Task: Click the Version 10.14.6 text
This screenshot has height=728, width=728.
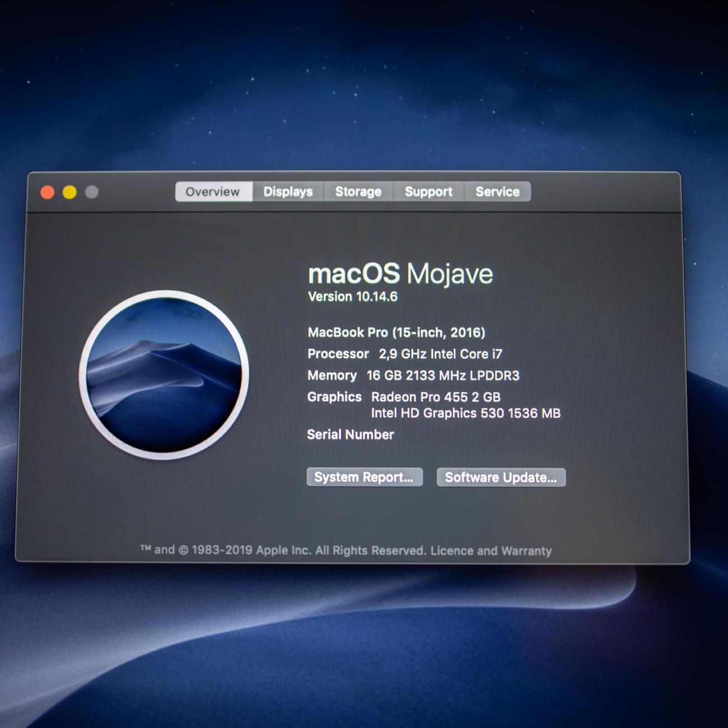Action: 353,297
